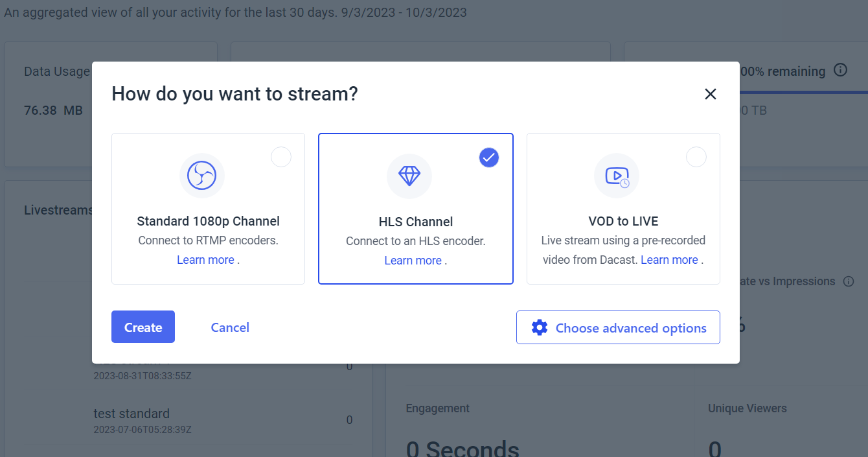Click the OBS logo icon on Standard 1080p card
Screen dimensions: 868x457
pyautogui.click(x=201, y=176)
